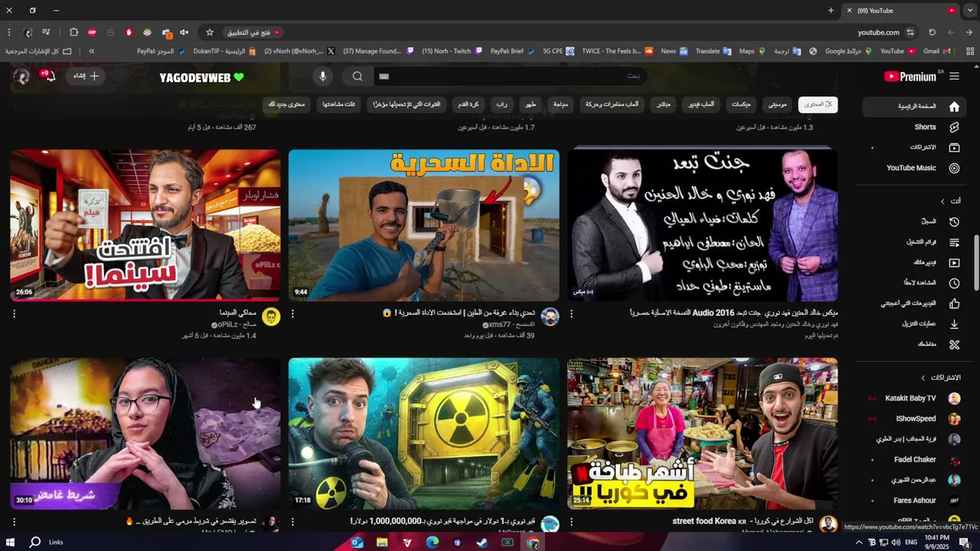Play the أشهر طباخة في كوريا thumbnail
This screenshot has width=980, height=551.
(702, 433)
